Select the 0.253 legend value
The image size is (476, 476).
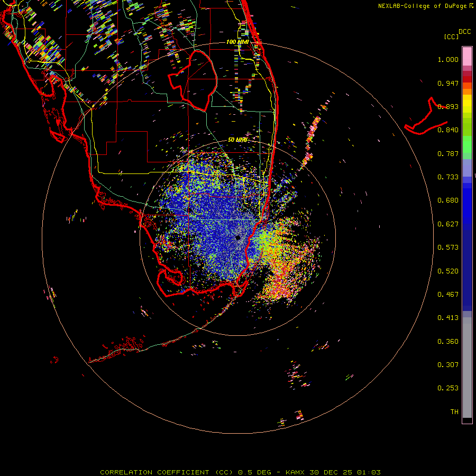click(448, 388)
